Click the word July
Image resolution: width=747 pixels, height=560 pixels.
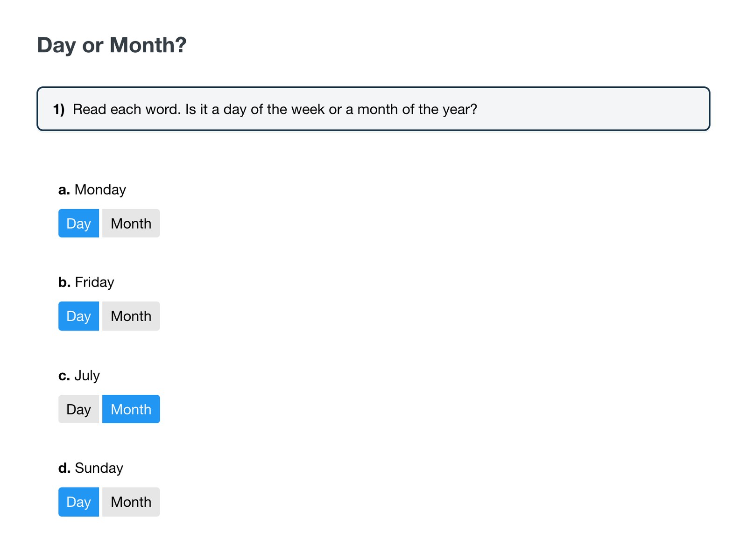click(x=87, y=376)
